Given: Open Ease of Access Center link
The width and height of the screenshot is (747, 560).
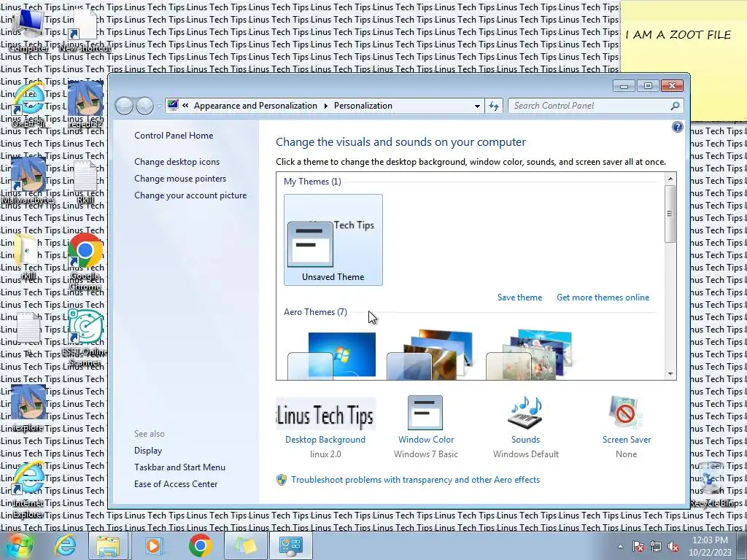Looking at the screenshot, I should point(175,484).
